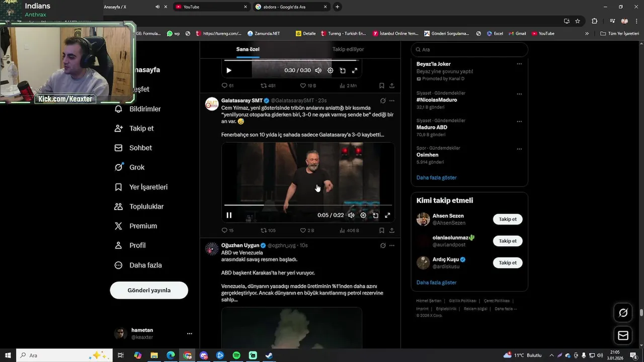Follow Ardıç Kuşu with Takip et
This screenshot has width=644, height=362.
[x=508, y=262]
